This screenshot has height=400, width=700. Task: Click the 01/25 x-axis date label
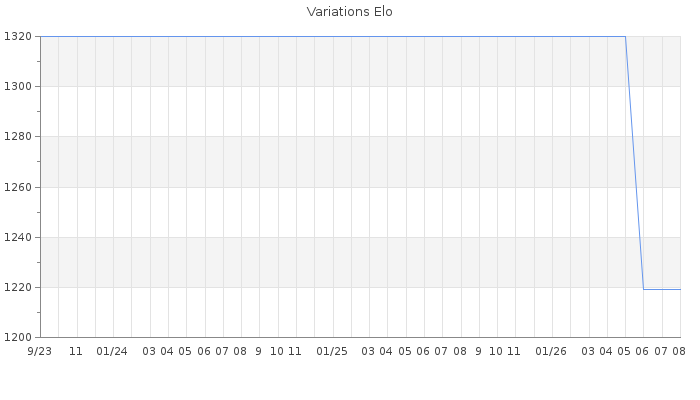pyautogui.click(x=332, y=351)
